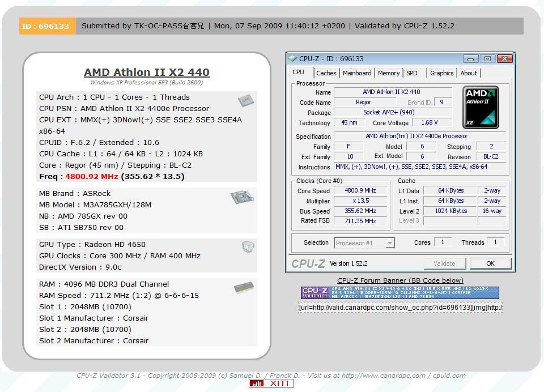Click the GPU Type Radeon HD 4650 line
This screenshot has width=544, height=392.
pos(92,244)
